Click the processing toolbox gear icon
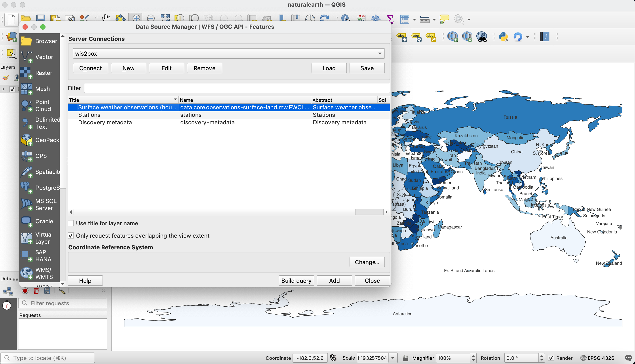This screenshot has height=364, width=635. coord(375,19)
